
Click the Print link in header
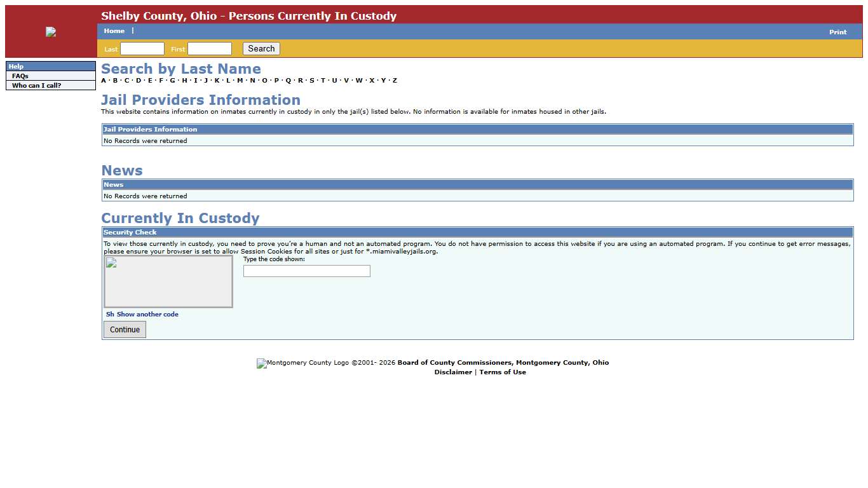coord(837,32)
